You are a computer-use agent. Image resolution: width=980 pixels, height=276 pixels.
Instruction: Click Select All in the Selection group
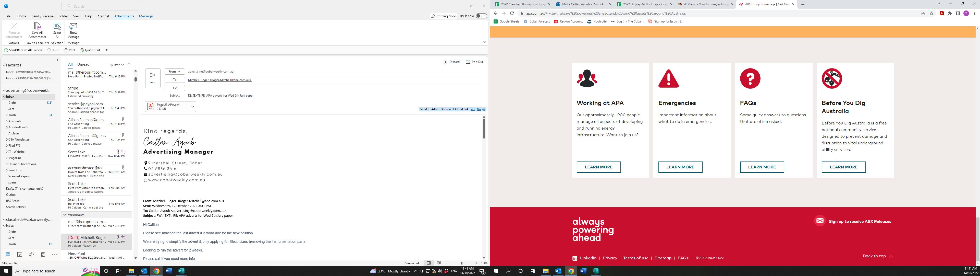pyautogui.click(x=57, y=30)
